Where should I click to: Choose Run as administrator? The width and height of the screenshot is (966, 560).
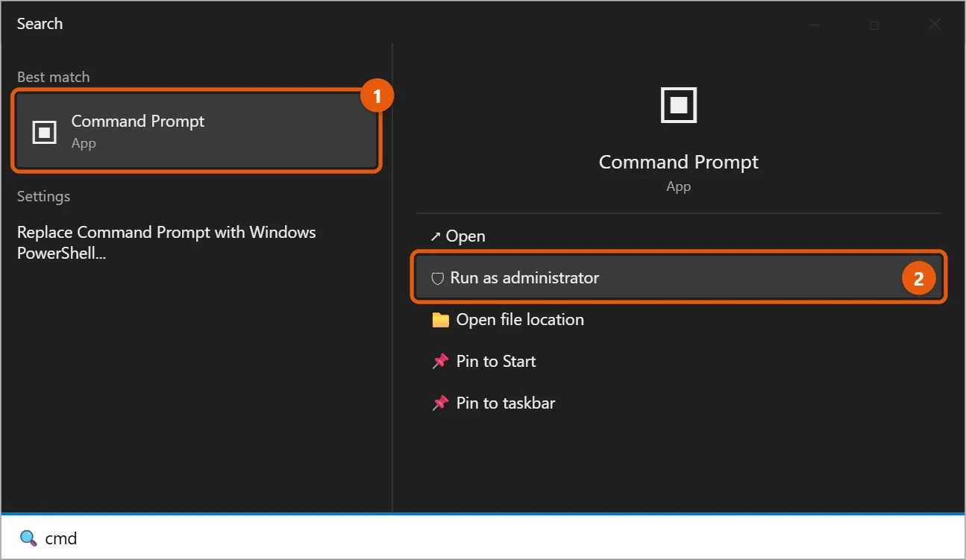click(679, 277)
